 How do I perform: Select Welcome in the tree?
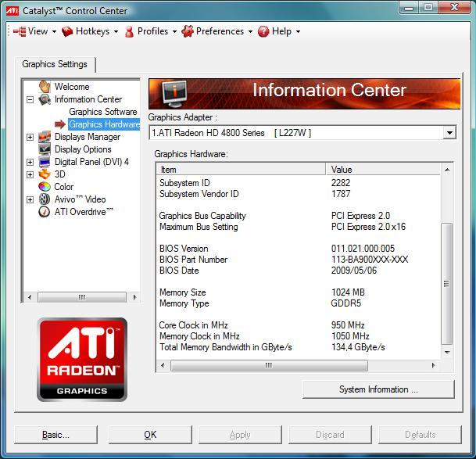point(72,87)
